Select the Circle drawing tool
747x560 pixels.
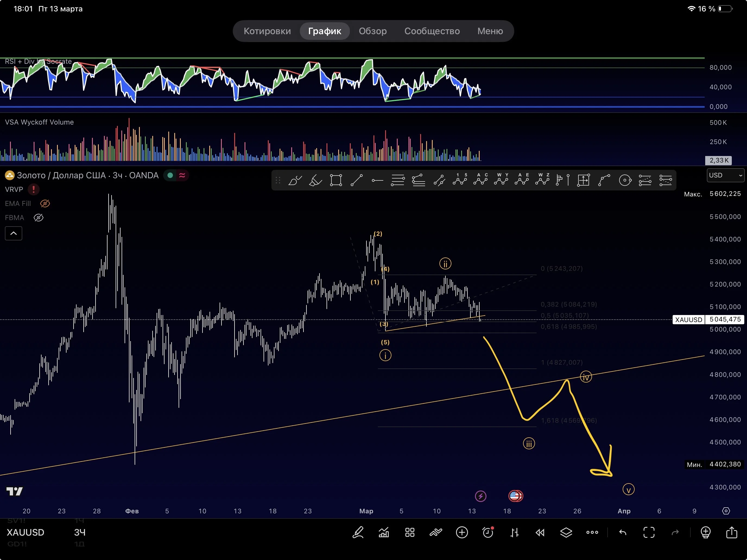tap(625, 180)
